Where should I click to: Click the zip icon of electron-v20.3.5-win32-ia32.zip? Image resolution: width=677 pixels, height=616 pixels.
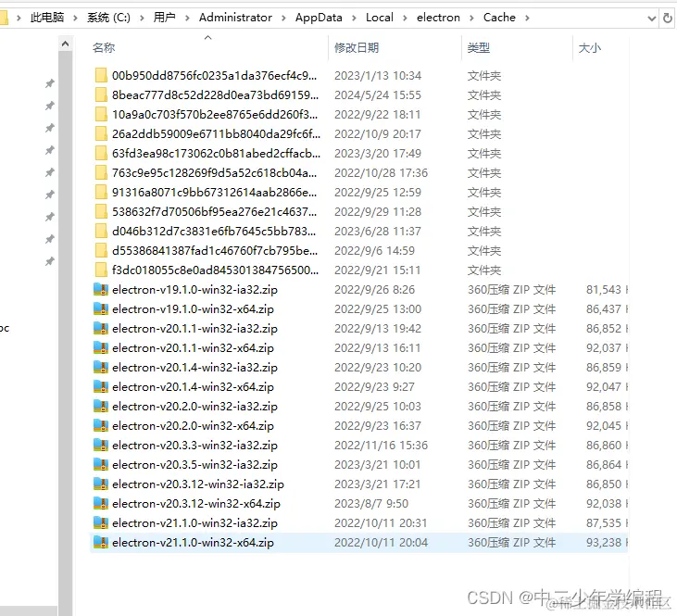tap(101, 464)
